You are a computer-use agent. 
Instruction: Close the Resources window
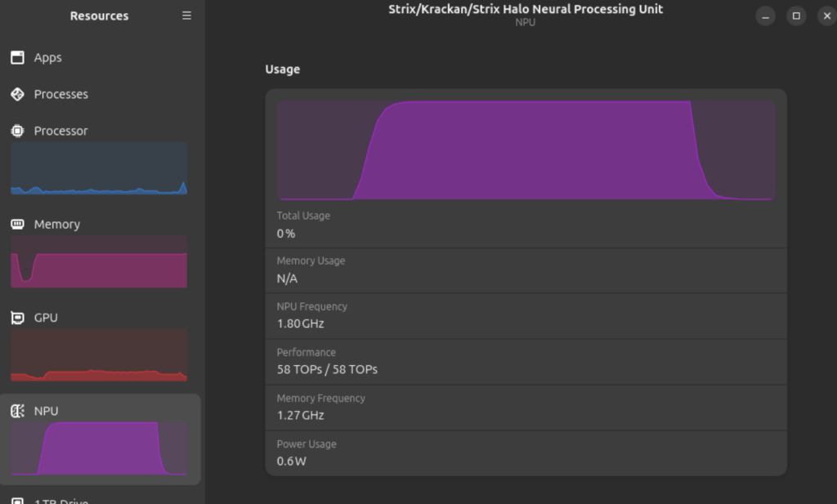click(827, 16)
